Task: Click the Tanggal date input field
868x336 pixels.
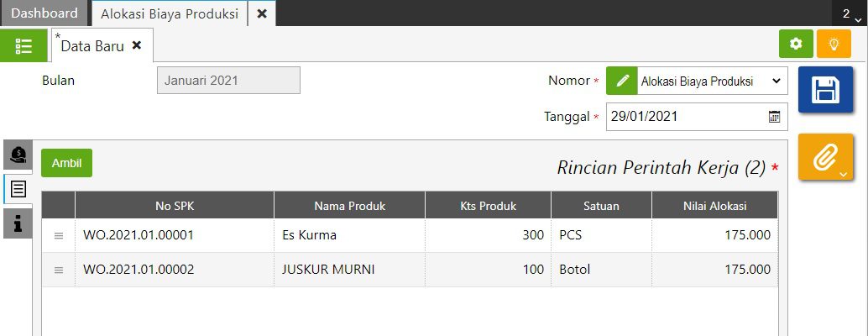Action: tap(684, 117)
